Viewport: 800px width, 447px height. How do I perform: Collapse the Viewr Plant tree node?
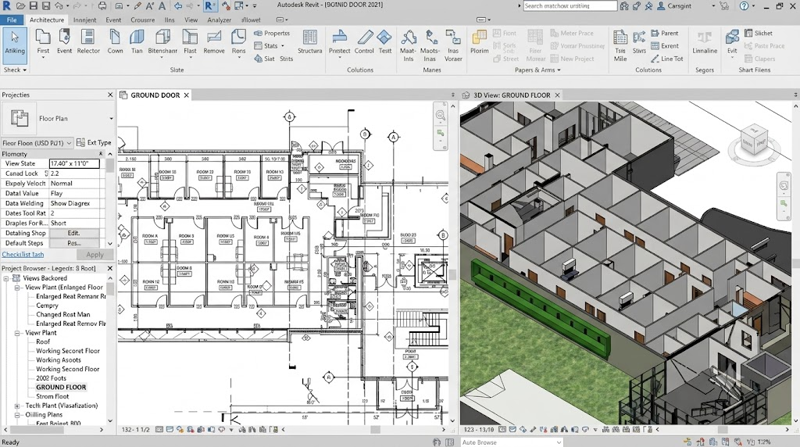tap(17, 333)
